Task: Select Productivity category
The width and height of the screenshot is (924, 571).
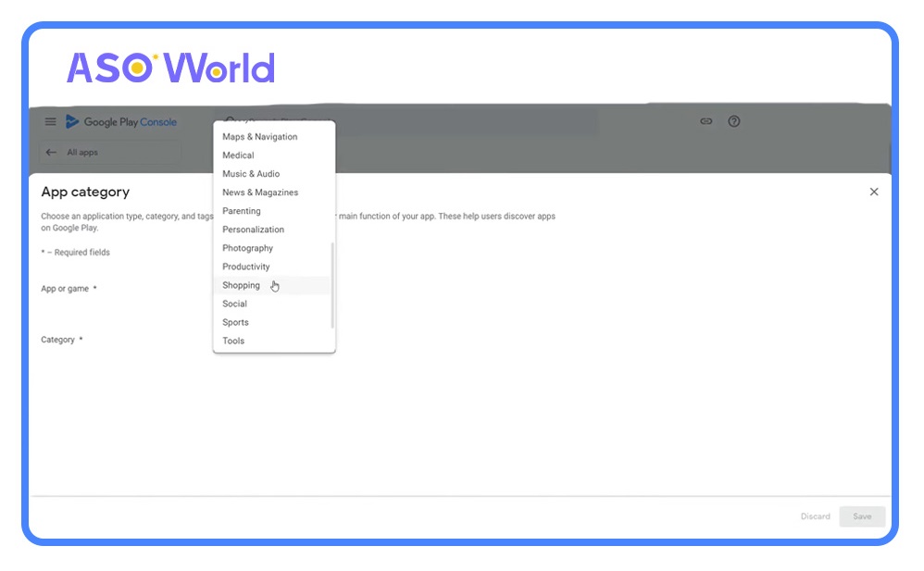Action: tap(272, 267)
